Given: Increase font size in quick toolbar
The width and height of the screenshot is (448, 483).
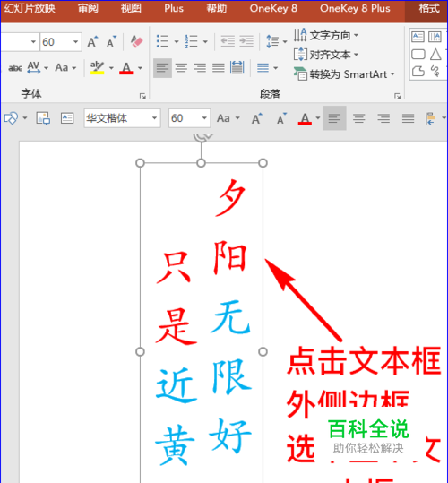Looking at the screenshot, I should (257, 118).
